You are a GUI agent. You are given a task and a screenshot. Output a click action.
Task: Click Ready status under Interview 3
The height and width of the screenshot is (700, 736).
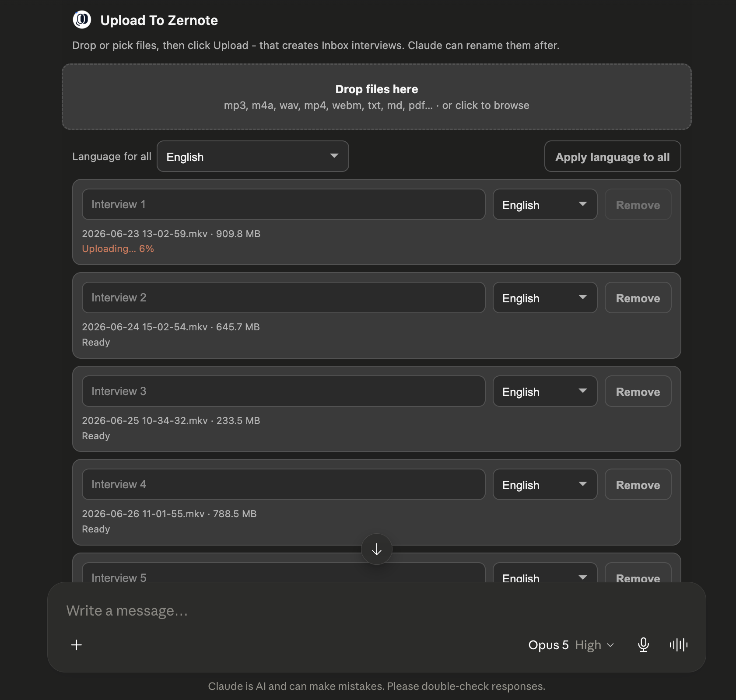click(x=96, y=436)
